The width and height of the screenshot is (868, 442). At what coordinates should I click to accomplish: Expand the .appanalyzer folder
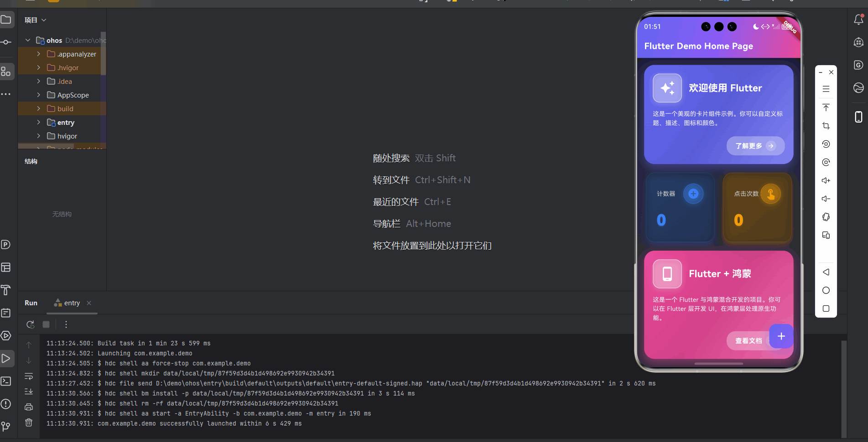[x=39, y=54]
